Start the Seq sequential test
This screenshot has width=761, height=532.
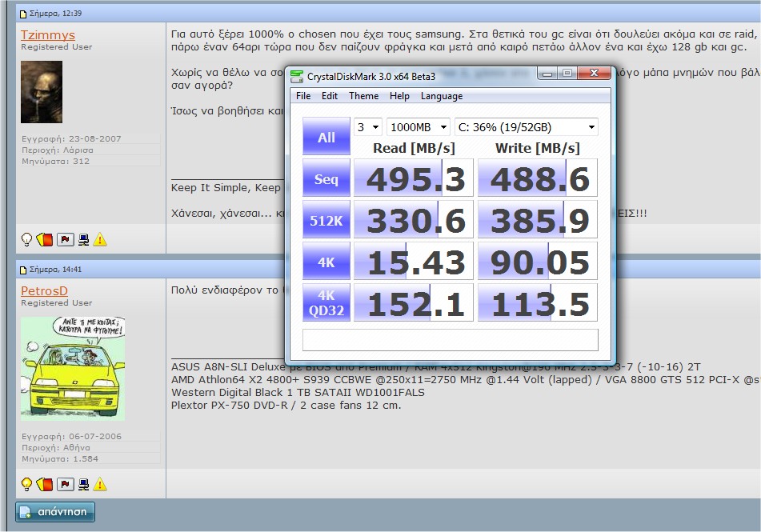pos(326,178)
